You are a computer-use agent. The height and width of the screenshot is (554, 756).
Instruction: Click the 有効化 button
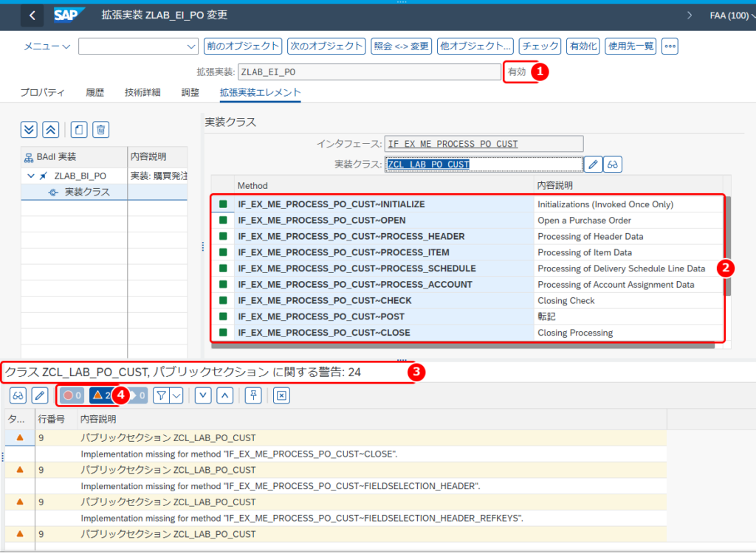583,46
